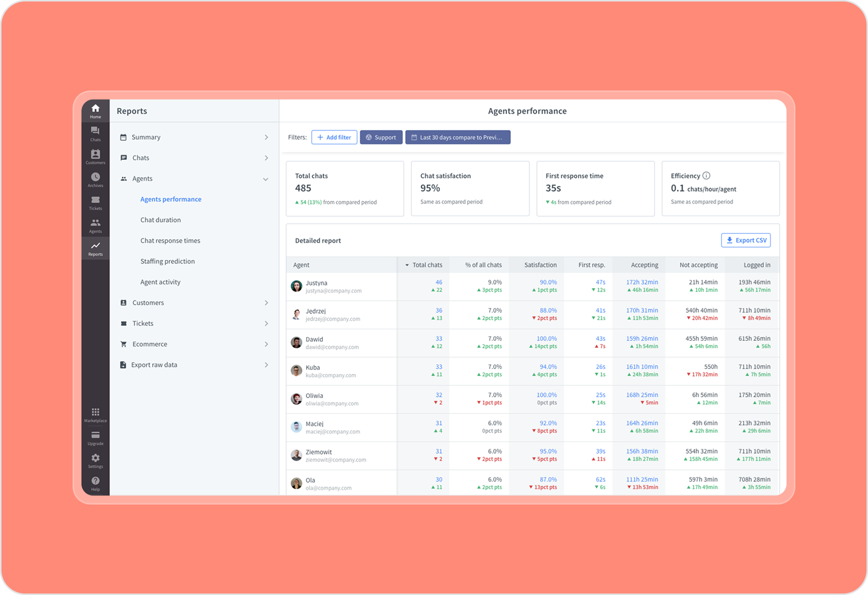This screenshot has width=868, height=595.
Task: Select Chat duration report
Action: [x=160, y=220]
